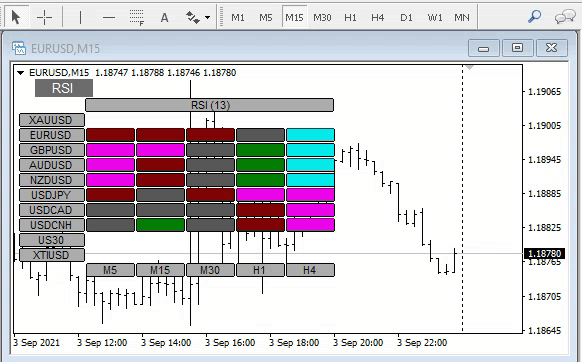
Task: Click cyan EURUSD H4 cell
Action: pyautogui.click(x=310, y=135)
